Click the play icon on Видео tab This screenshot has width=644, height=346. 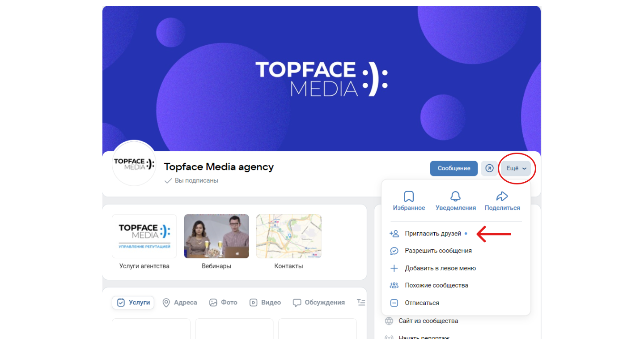pos(253,303)
